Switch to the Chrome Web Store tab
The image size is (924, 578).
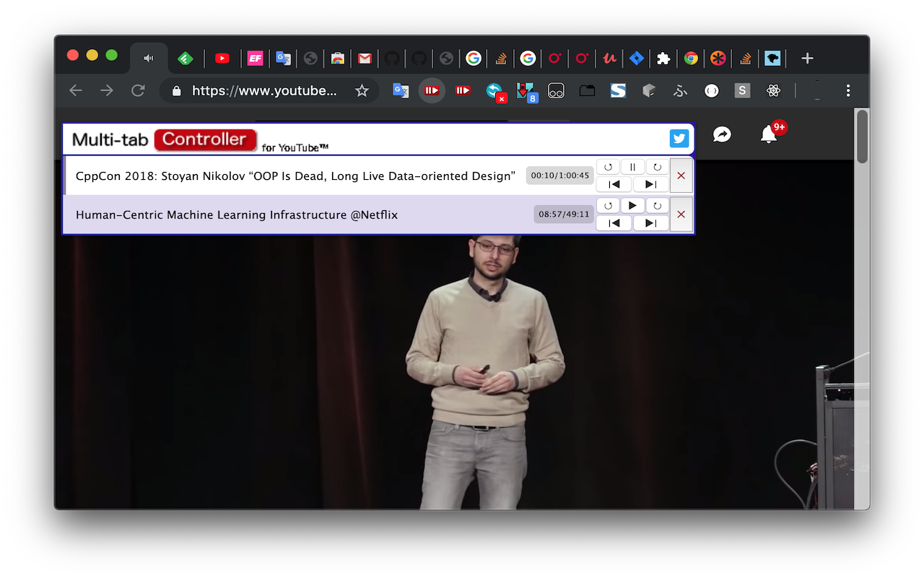coord(337,59)
